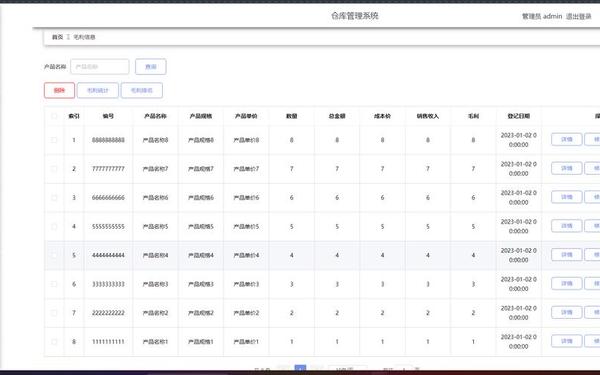Viewport: 600px width, 375px height.
Task: Click the 编号 column header
Action: pos(108,116)
